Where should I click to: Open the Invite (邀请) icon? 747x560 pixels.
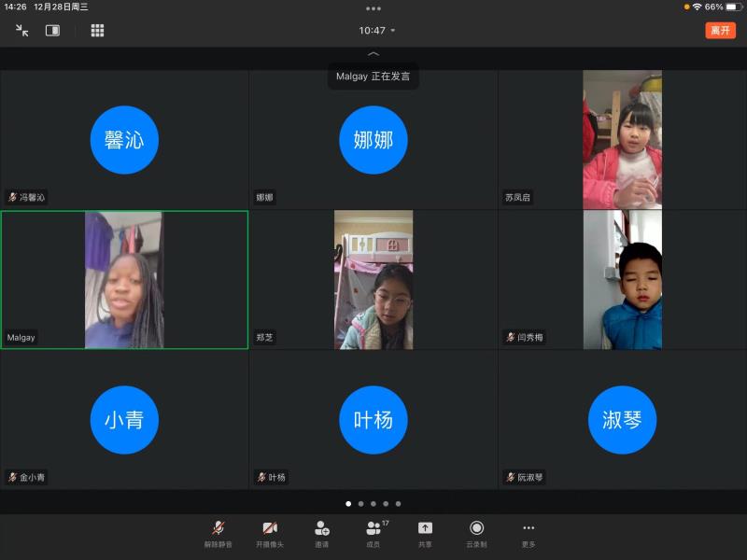click(320, 527)
